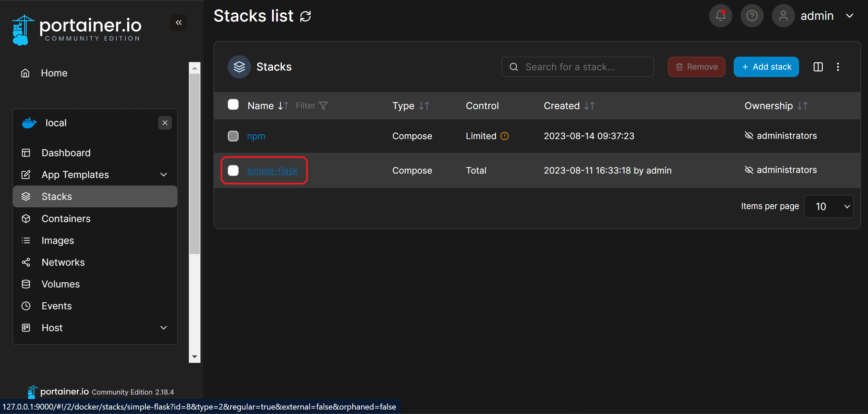Refresh the Stacks list
Image resolution: width=868 pixels, height=414 pixels.
click(305, 16)
